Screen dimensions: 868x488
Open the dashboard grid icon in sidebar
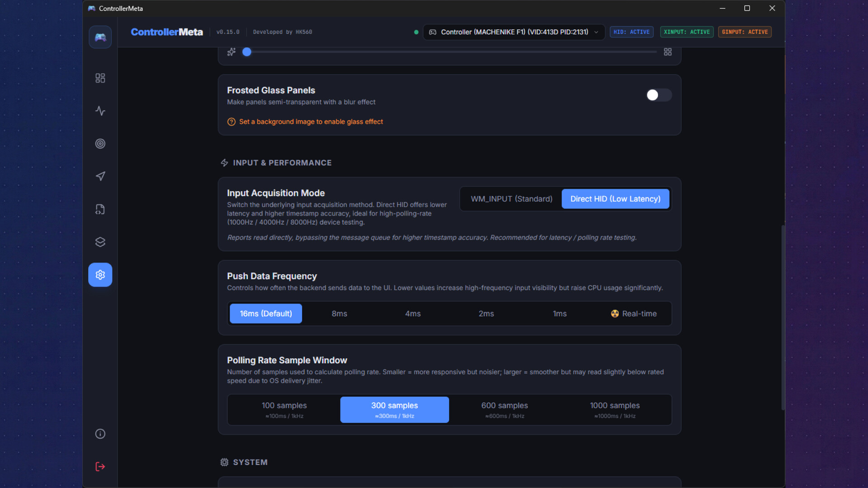(x=100, y=78)
